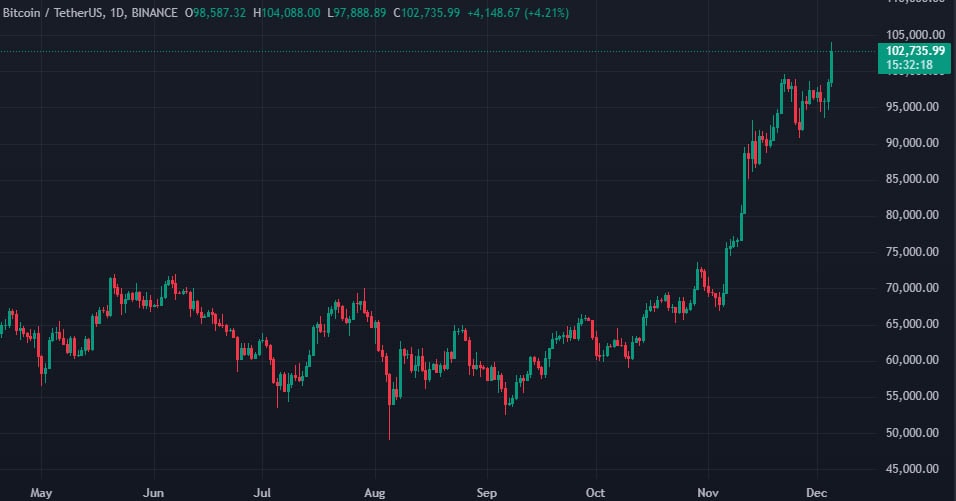Screen dimensions: 956x501
Task: Select the Dec label on time axis
Action: pyautogui.click(x=816, y=492)
